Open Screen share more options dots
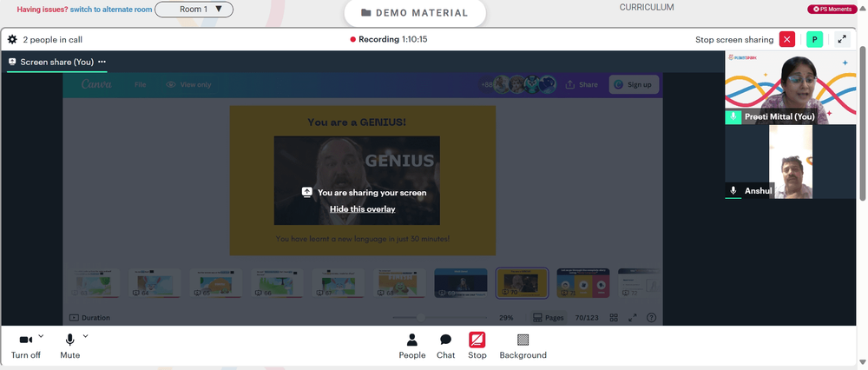 102,62
